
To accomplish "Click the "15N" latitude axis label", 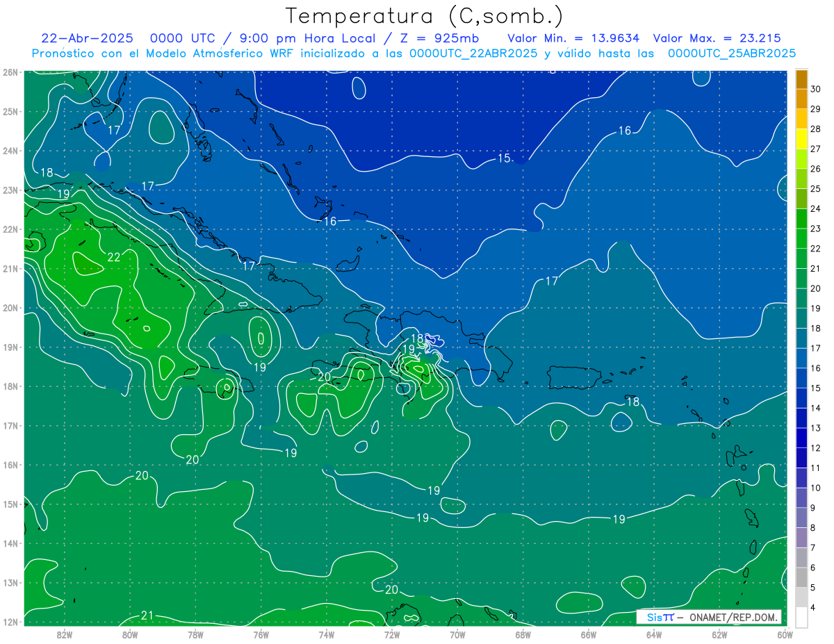I will 10,504.
